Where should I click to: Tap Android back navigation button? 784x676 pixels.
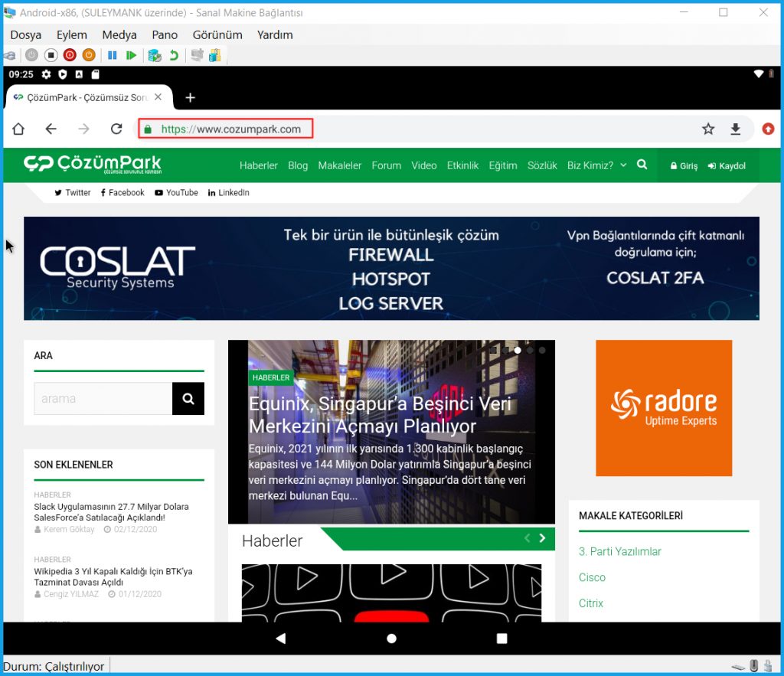(280, 638)
